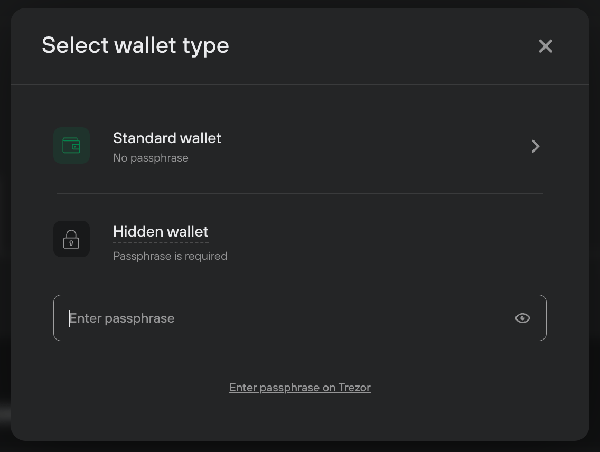The image size is (600, 452).
Task: Click the dashed underline beneath Hidden wallet
Action: (x=161, y=242)
